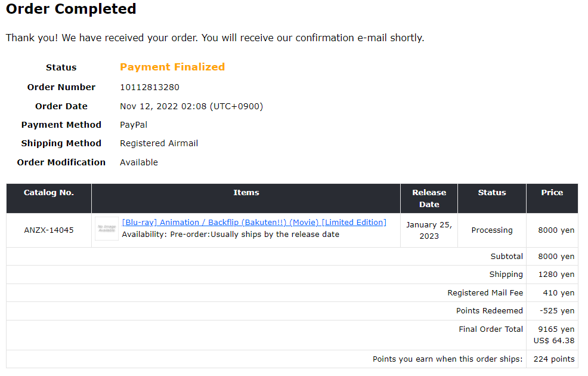The image size is (588, 376).
Task: Click the 'PayPal' payment method value
Action: 134,125
